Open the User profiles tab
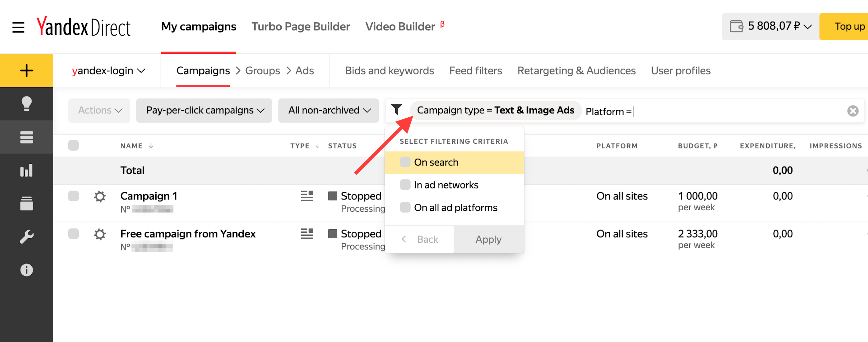The image size is (868, 342). [681, 71]
